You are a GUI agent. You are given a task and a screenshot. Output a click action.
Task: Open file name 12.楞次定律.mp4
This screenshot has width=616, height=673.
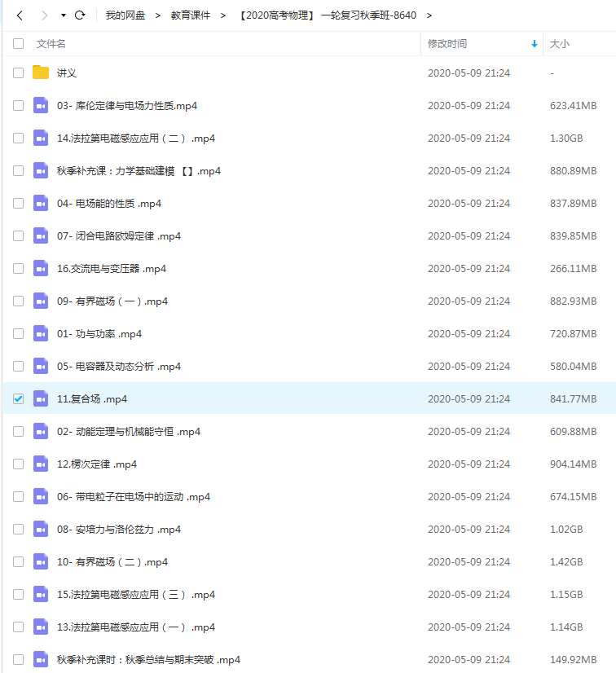click(x=97, y=464)
